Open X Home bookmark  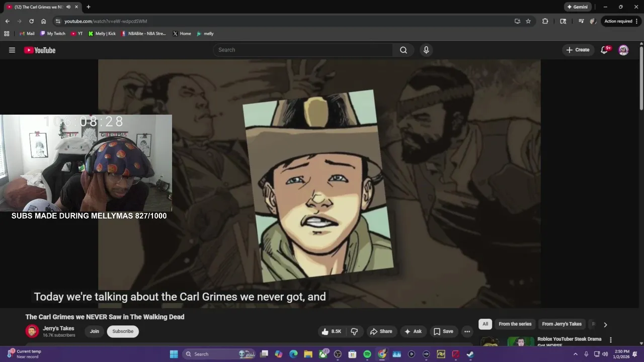pos(182,34)
